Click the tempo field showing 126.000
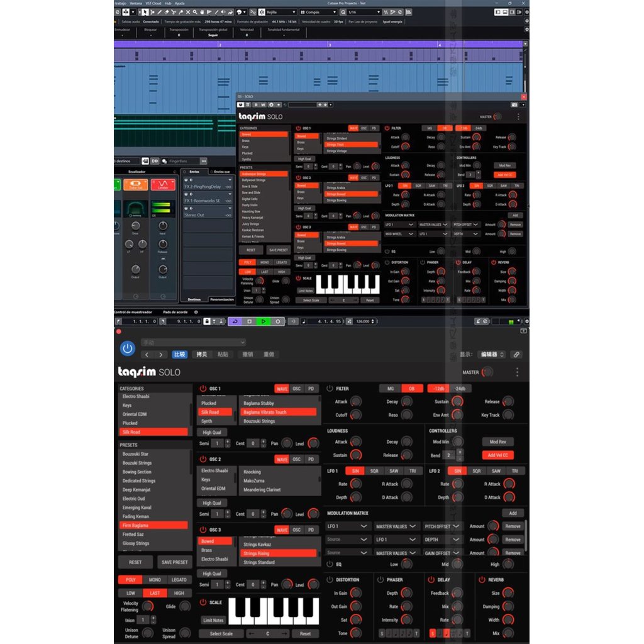Image resolution: width=644 pixels, height=644 pixels. click(x=363, y=321)
